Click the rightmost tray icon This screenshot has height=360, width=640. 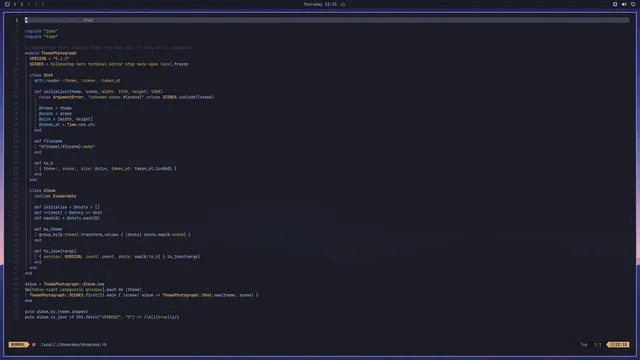pos(633,4)
